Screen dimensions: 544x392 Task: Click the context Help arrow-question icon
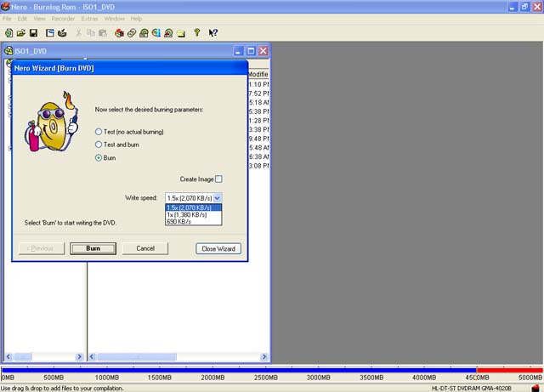tap(213, 33)
